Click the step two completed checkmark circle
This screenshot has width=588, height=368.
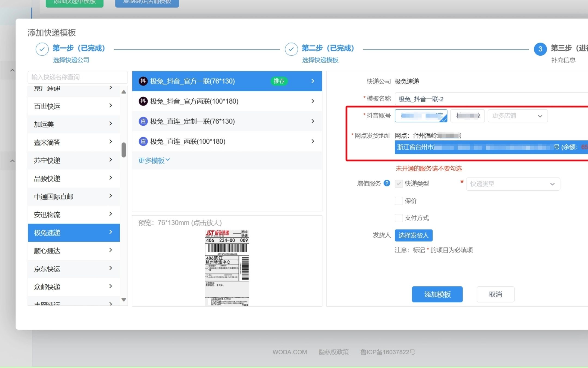click(x=291, y=49)
